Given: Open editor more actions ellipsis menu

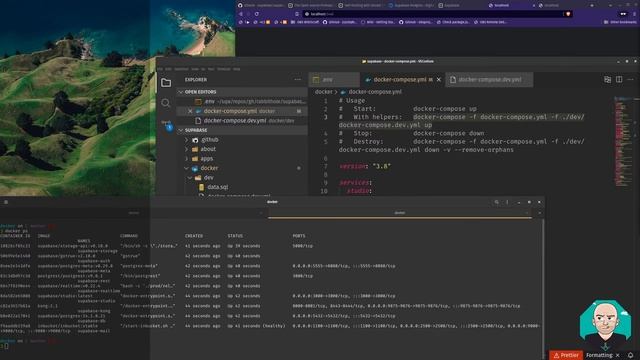Looking at the screenshot, I should click(x=631, y=80).
